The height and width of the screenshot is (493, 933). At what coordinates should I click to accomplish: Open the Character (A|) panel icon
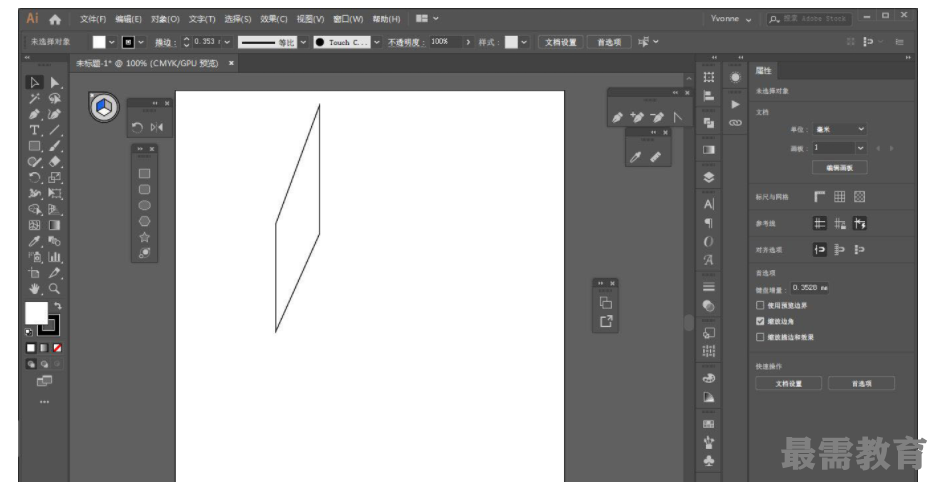tap(709, 204)
